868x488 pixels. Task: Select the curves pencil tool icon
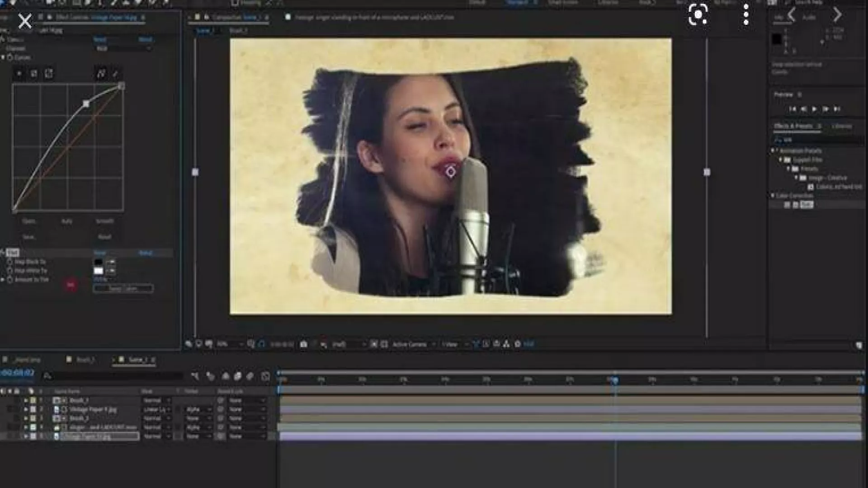tap(115, 74)
